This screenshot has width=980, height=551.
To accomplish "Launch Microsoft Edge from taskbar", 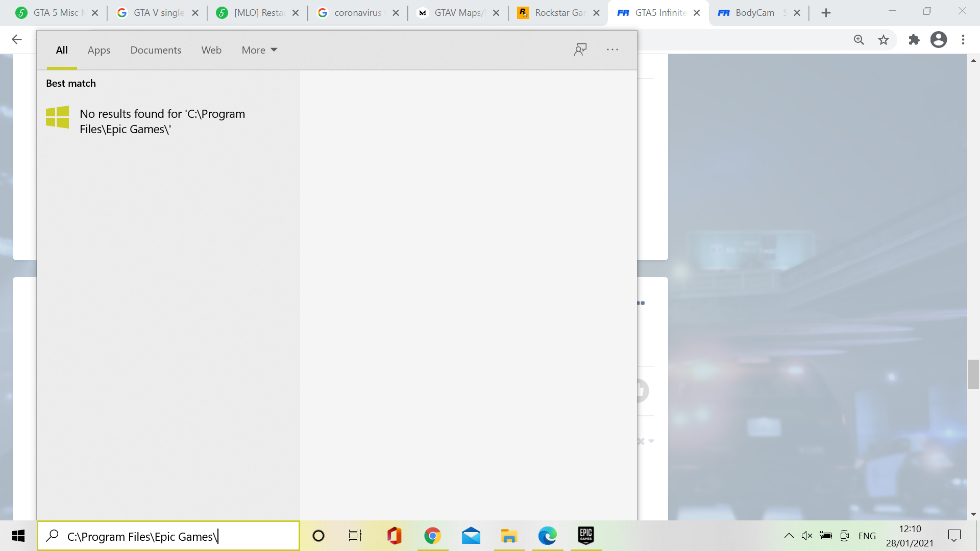I will [547, 535].
